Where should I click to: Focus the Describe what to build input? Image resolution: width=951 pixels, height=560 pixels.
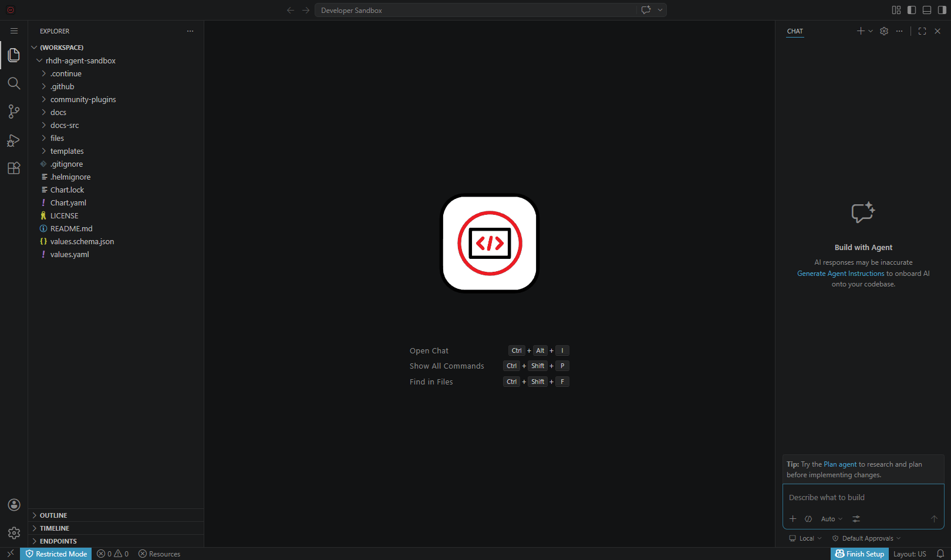pos(863,498)
